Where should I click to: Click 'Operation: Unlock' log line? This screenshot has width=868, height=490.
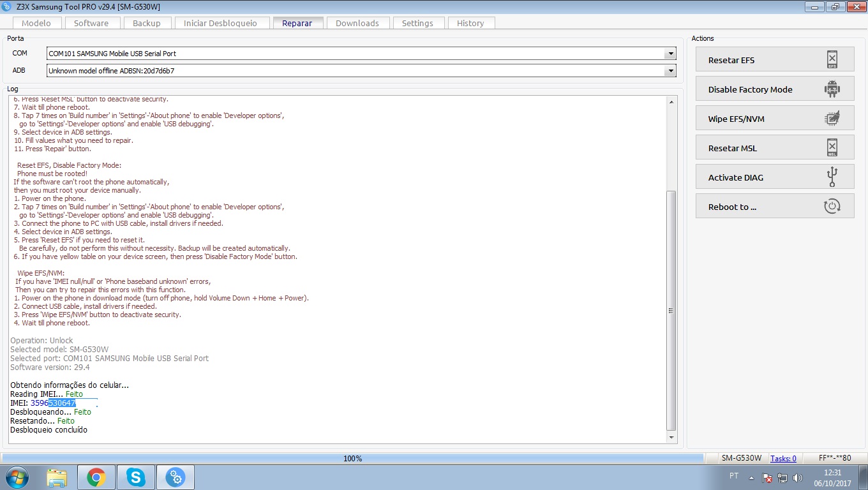tap(41, 340)
